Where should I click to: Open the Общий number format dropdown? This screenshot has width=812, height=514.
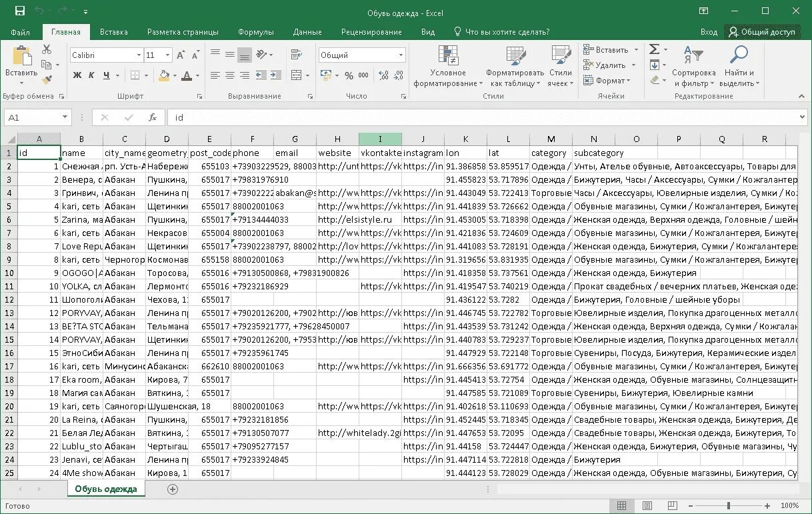click(x=401, y=55)
